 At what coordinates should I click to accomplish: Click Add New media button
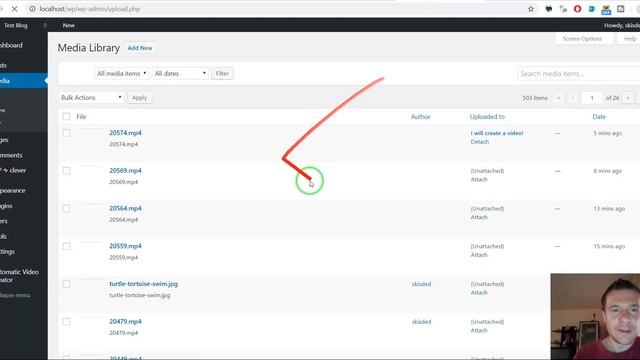[x=140, y=48]
